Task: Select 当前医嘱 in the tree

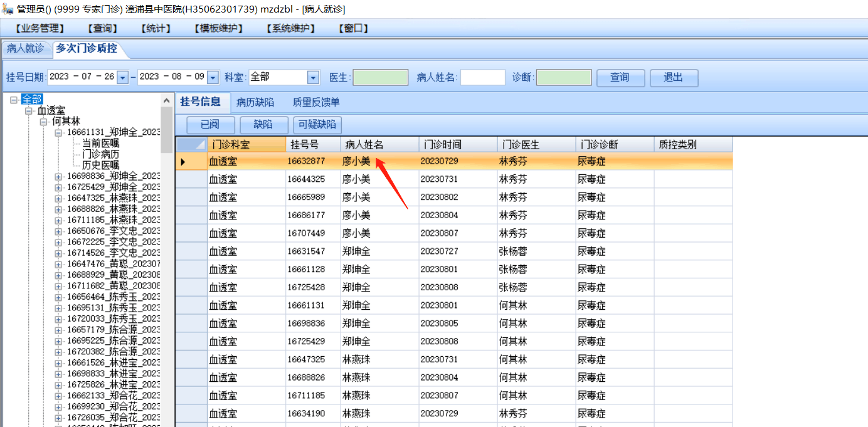Action: click(101, 143)
